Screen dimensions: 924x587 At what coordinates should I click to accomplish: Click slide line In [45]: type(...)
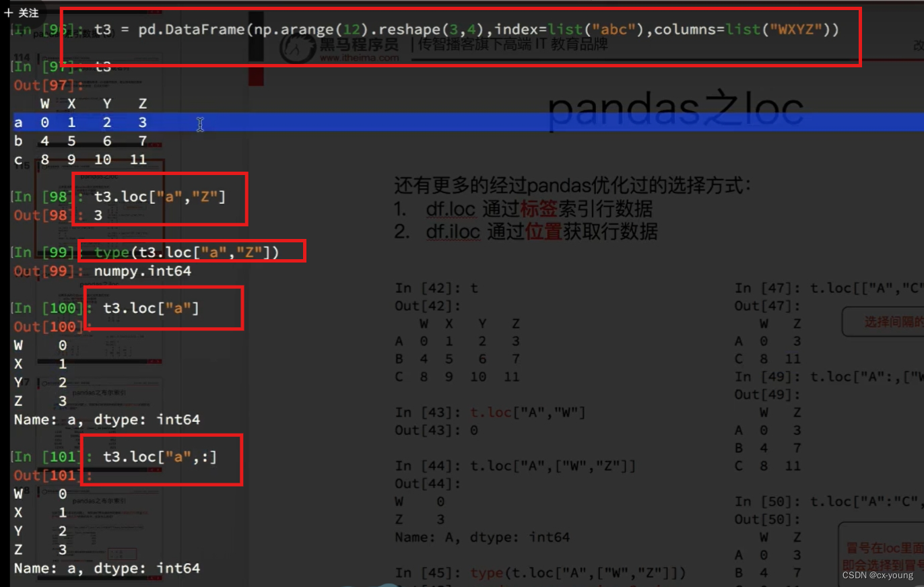(540, 574)
